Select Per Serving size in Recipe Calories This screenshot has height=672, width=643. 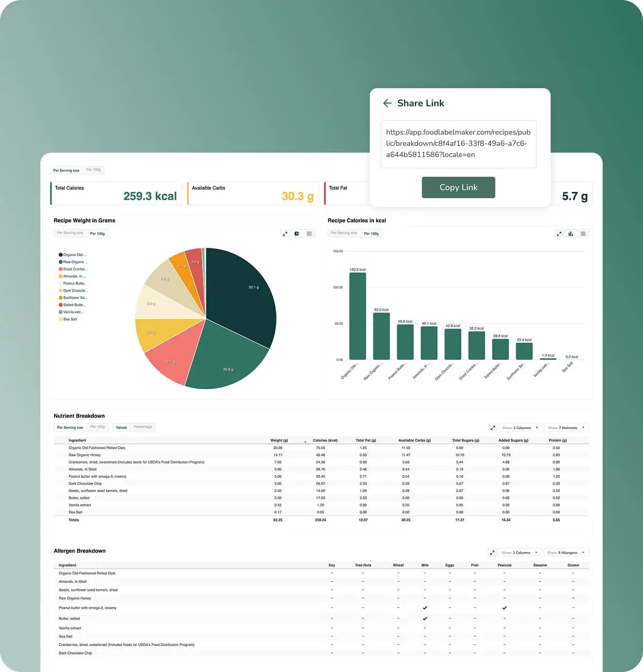tap(344, 233)
